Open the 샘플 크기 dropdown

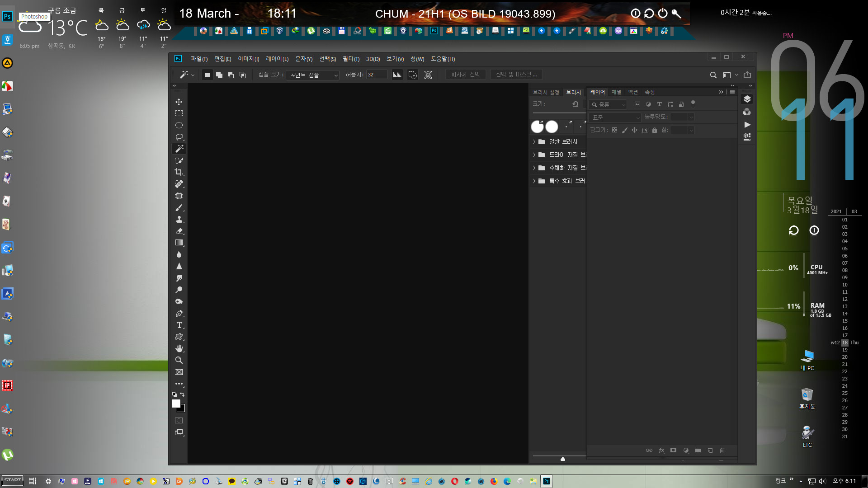[312, 75]
